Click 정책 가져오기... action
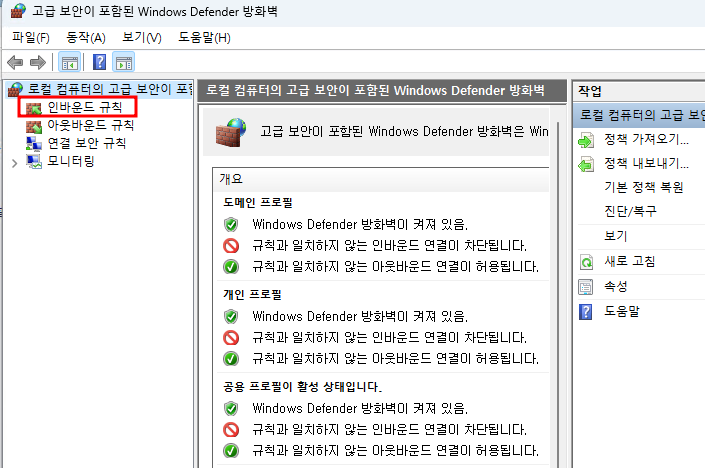Viewport: 705px width, 468px height. tap(646, 139)
